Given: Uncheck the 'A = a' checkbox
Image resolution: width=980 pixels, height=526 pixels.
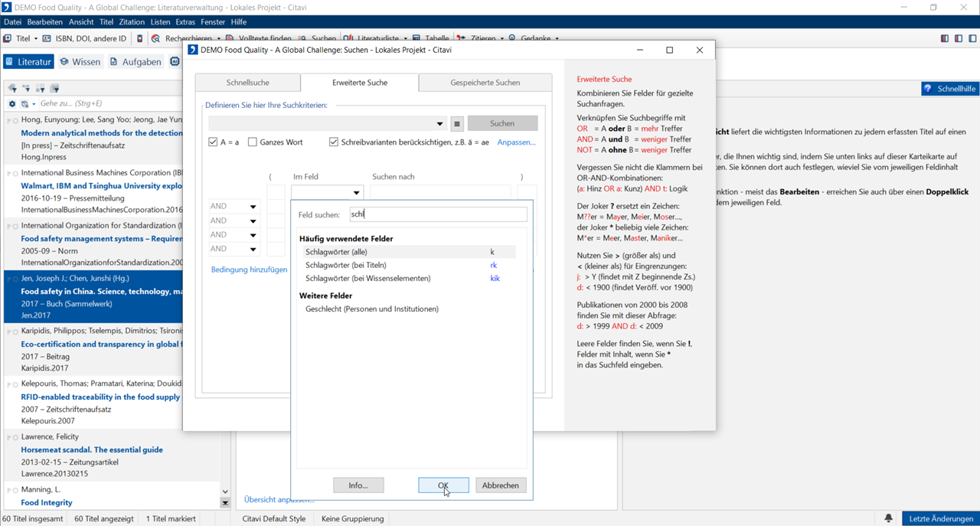Looking at the screenshot, I should (x=213, y=142).
